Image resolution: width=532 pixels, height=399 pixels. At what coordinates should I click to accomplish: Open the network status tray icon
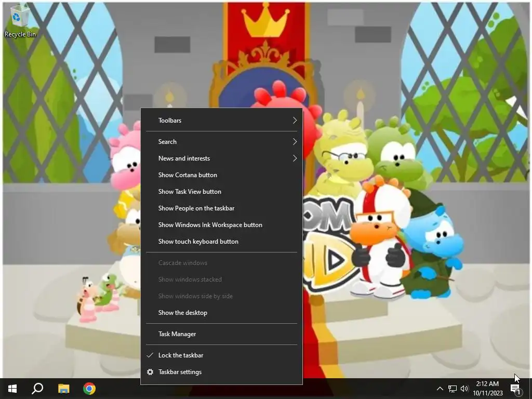click(453, 389)
